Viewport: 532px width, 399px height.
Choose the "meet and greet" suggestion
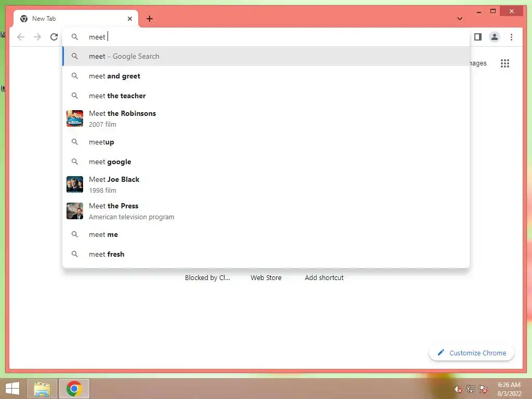[266, 76]
